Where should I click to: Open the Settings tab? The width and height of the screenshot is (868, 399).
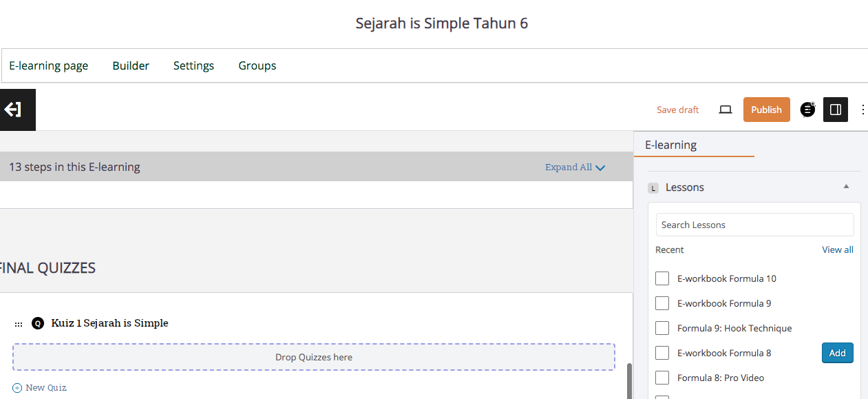coord(193,65)
